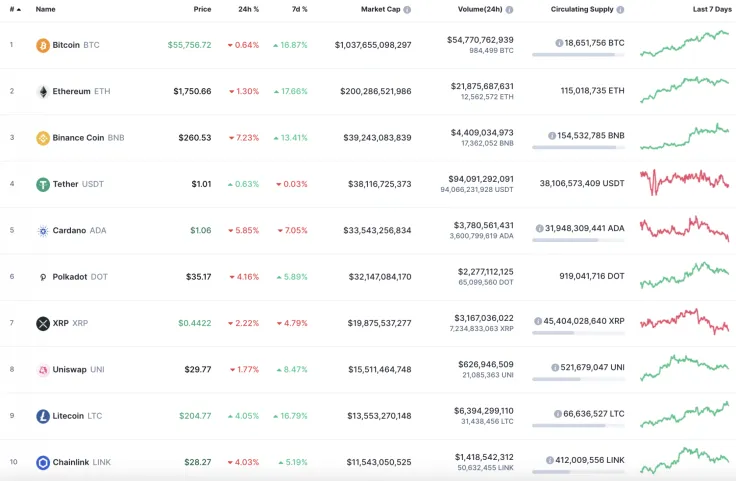Screen dimensions: 736x481
Task: Click the Polkadot logo icon
Action: [x=43, y=277]
